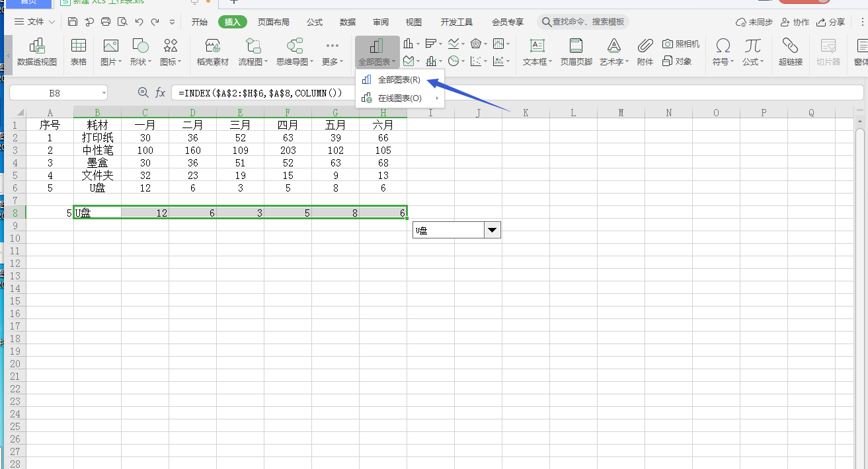Choose 在线图表(O) from the dropdown menu

[x=399, y=98]
